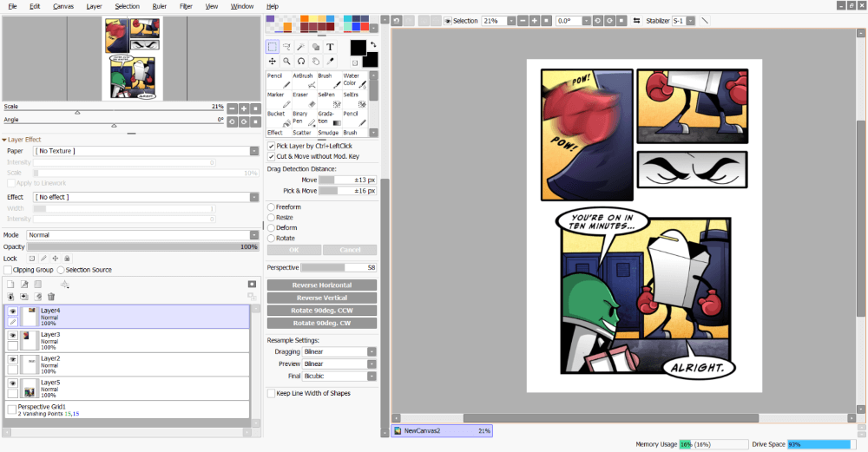Choose the Move tool
Screen dimensions: 868x452
(x=273, y=62)
